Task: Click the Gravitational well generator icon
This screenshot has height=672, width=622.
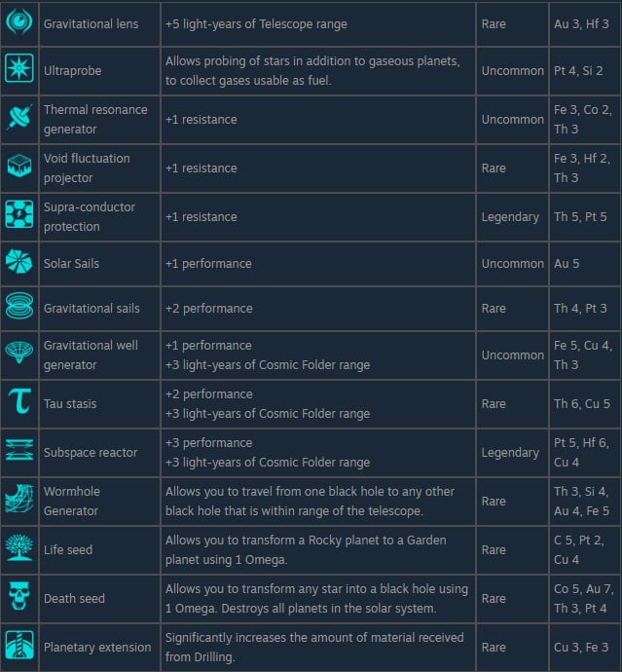Action: (18, 355)
